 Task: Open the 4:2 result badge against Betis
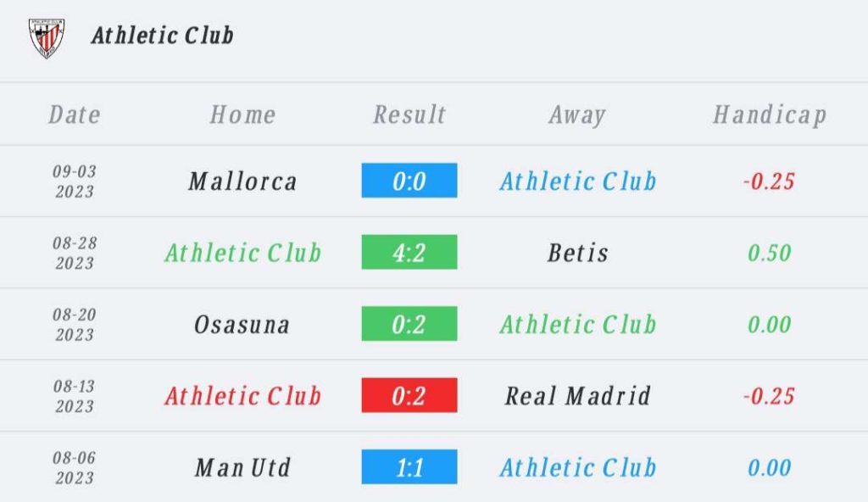(x=409, y=252)
